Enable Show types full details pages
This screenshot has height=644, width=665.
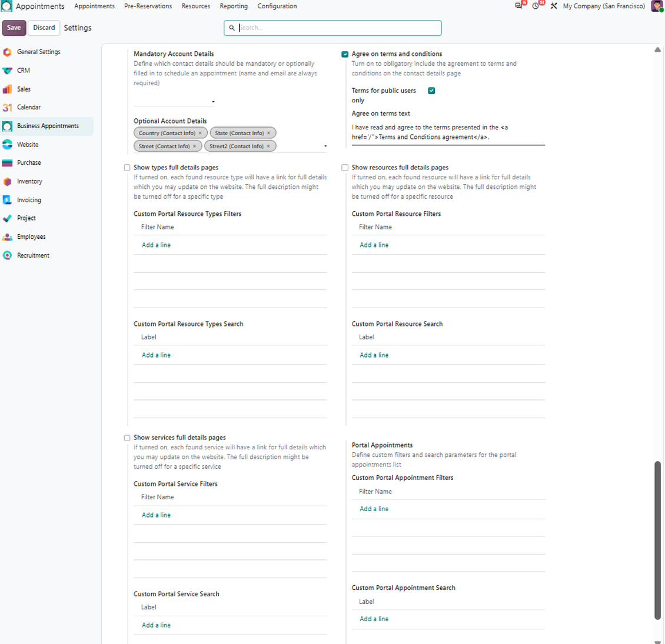pyautogui.click(x=127, y=168)
